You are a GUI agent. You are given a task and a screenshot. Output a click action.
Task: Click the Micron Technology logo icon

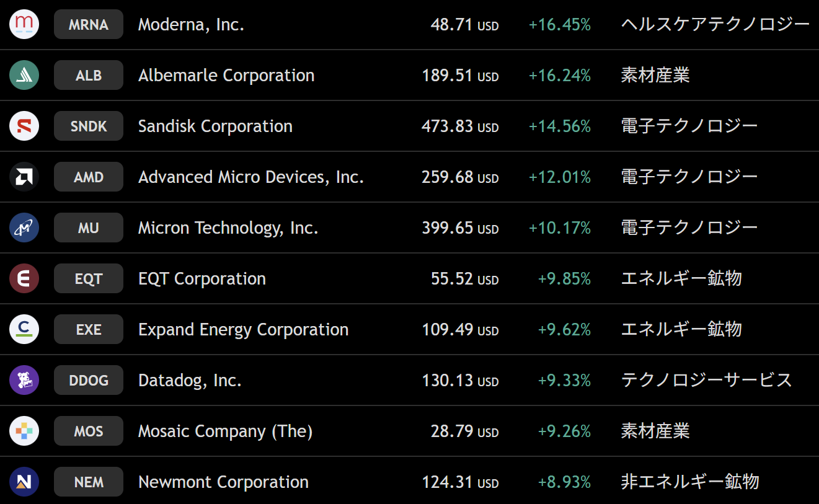(x=24, y=228)
